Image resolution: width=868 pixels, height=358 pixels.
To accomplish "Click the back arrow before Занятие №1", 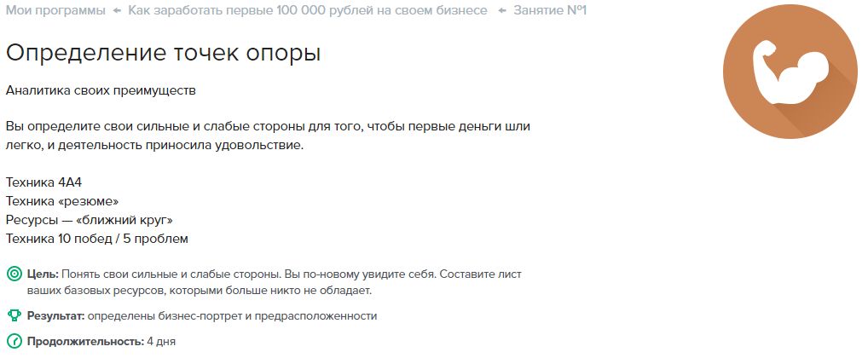I will tap(502, 10).
